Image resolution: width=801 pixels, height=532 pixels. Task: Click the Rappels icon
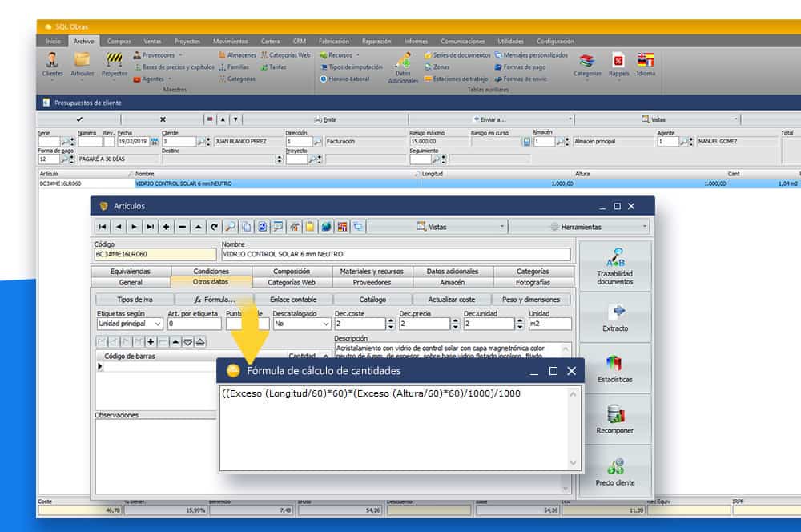point(618,63)
